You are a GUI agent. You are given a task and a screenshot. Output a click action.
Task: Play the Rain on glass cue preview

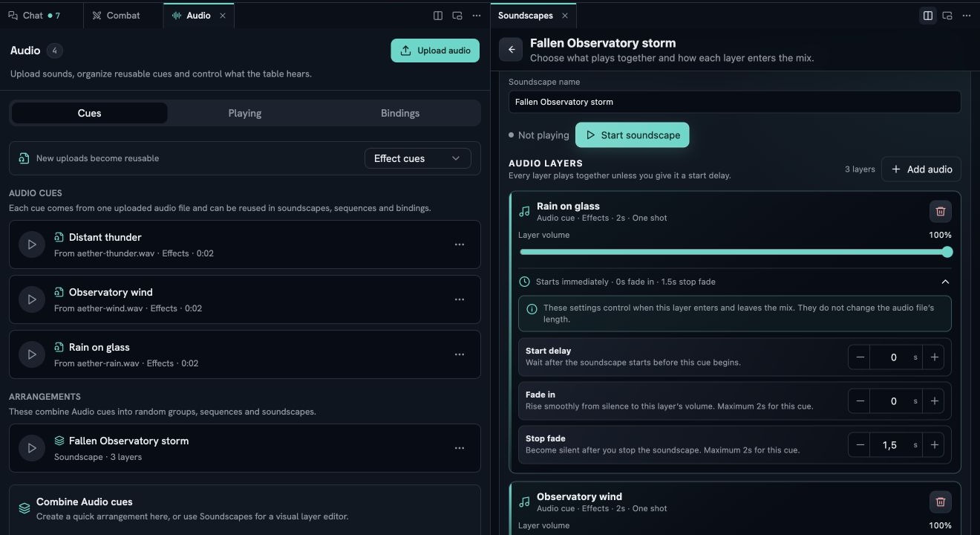pos(31,354)
